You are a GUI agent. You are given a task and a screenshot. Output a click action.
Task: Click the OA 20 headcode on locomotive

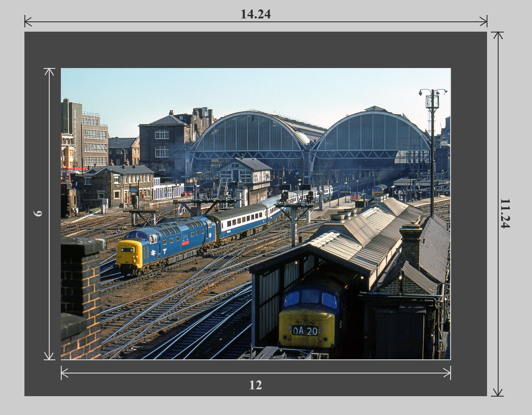coord(305,330)
